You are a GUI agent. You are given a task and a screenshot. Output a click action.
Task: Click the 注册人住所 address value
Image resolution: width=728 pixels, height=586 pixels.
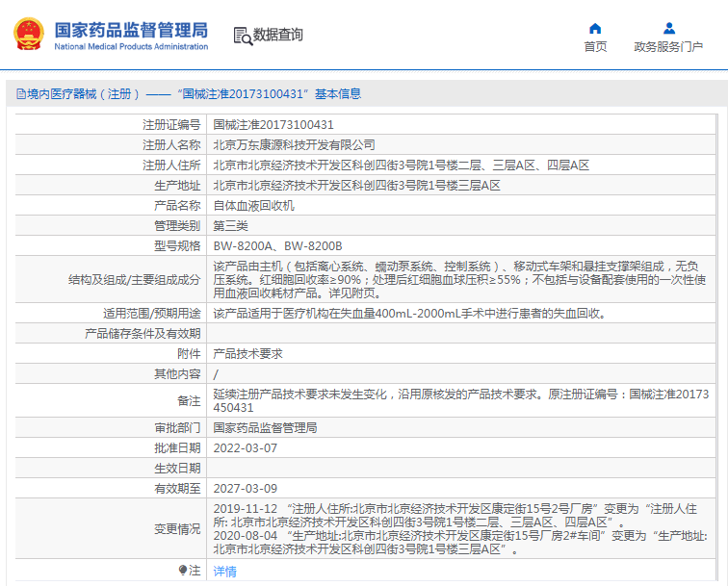(x=402, y=166)
